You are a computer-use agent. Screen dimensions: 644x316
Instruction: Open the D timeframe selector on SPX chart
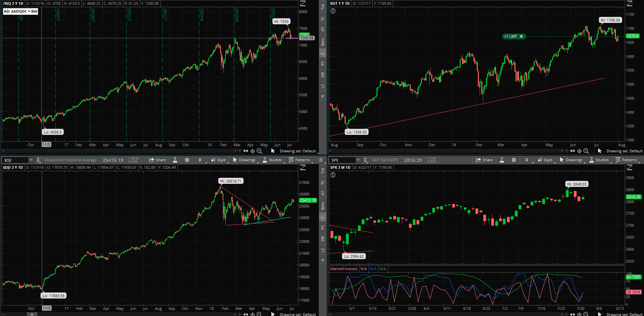527,160
